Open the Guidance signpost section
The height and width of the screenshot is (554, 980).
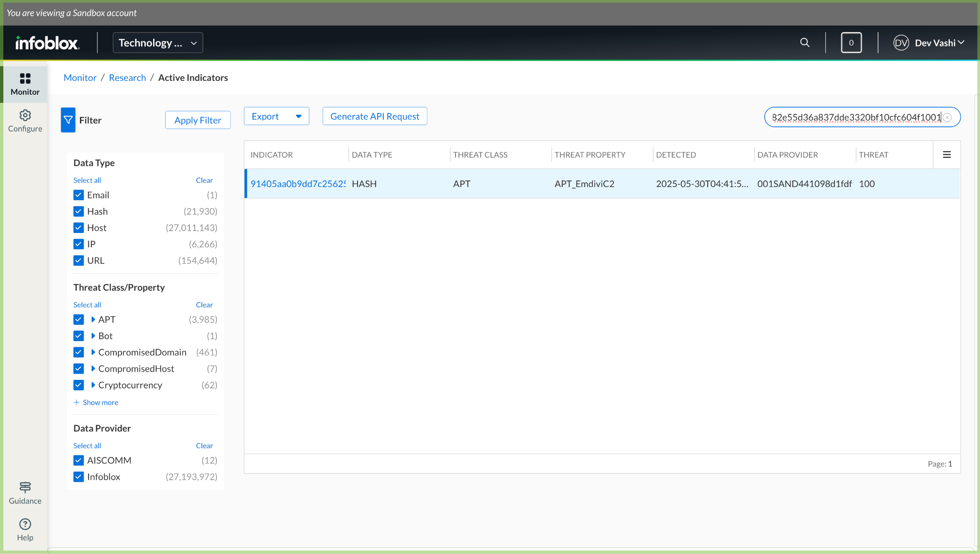pyautogui.click(x=25, y=493)
